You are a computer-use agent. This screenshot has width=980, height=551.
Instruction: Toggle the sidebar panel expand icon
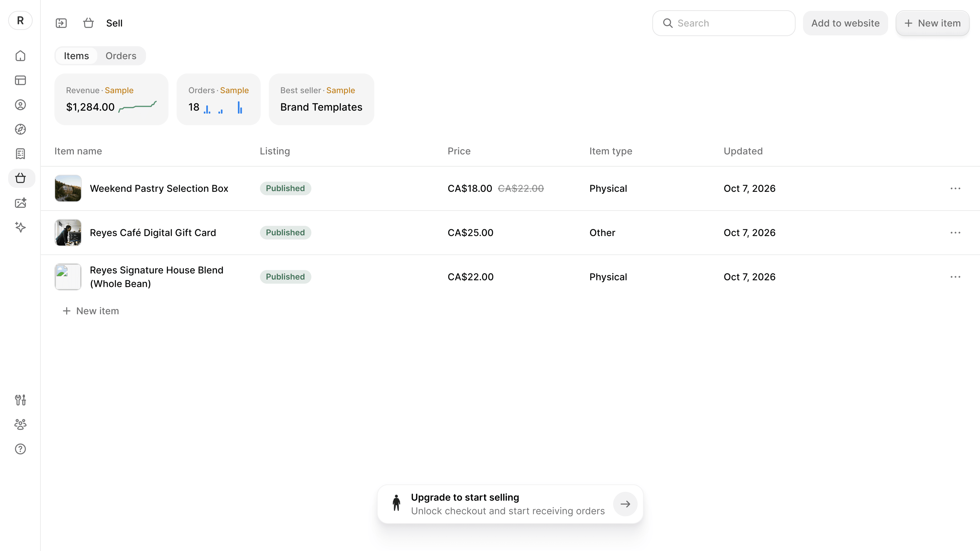pos(61,23)
